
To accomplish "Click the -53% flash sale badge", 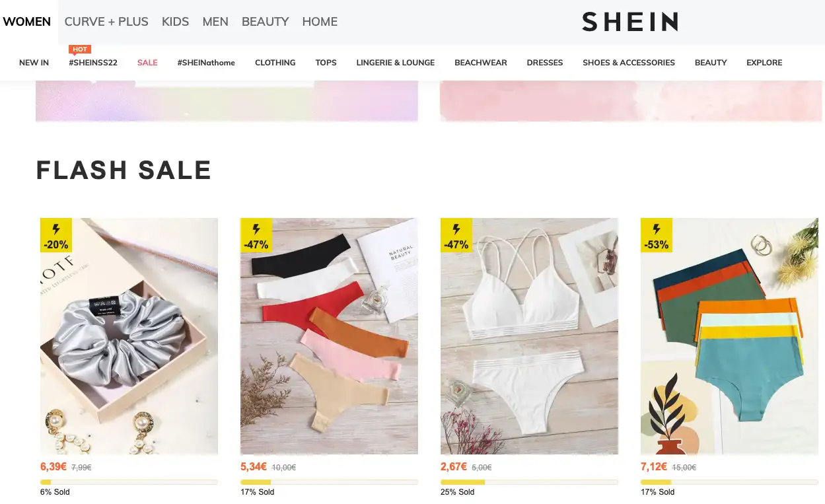I will point(657,235).
